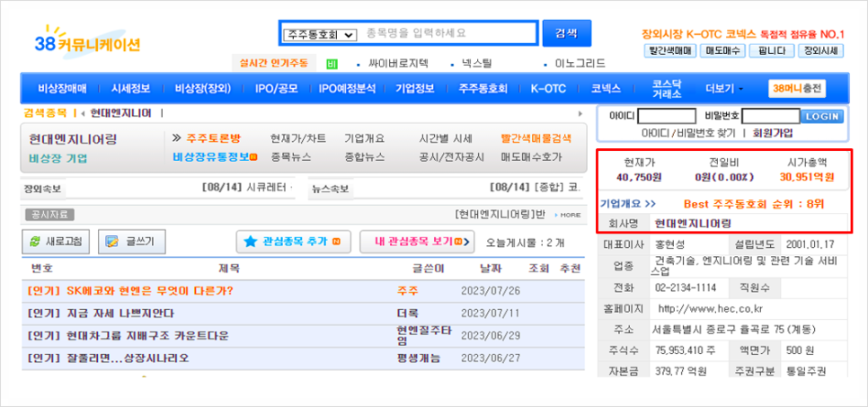Open the K-OTC menu
Screen dimensions: 868x407
(x=548, y=89)
